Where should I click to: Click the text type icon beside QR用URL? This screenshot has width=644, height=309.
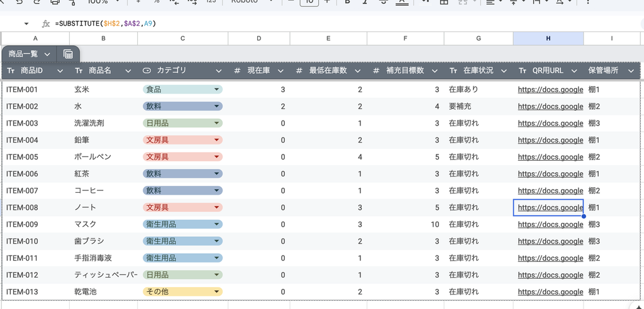click(x=523, y=70)
